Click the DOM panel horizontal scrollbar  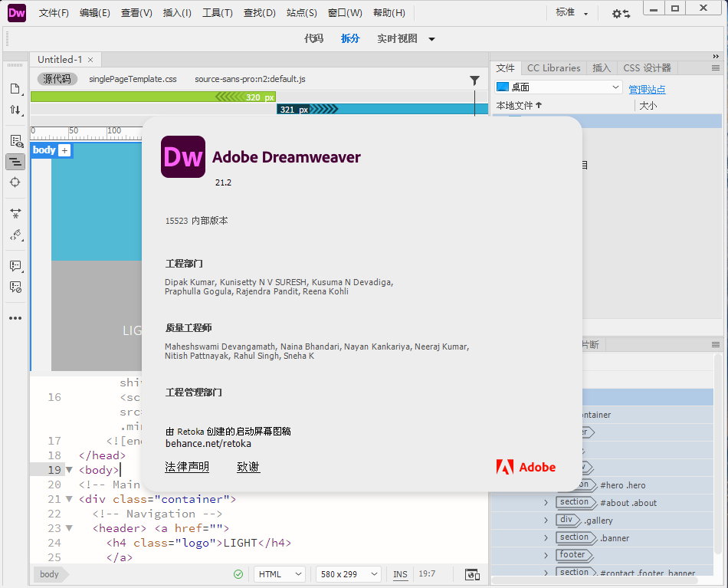(x=595, y=580)
